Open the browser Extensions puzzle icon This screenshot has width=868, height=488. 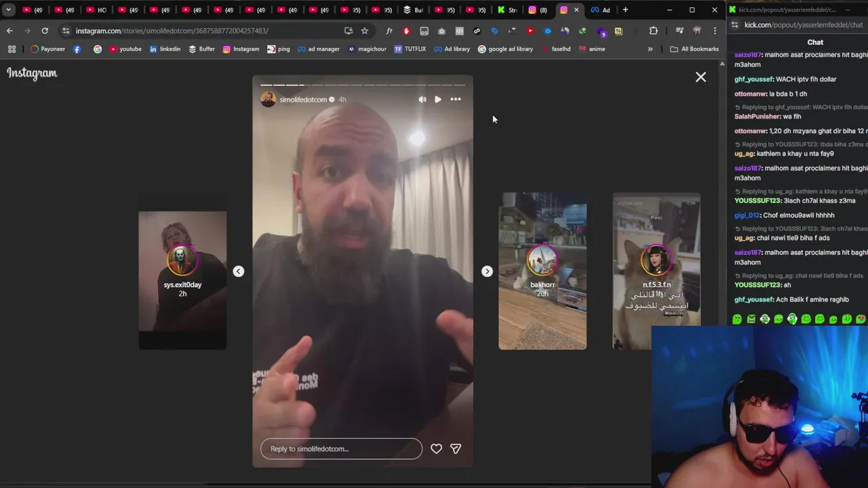pyautogui.click(x=653, y=30)
